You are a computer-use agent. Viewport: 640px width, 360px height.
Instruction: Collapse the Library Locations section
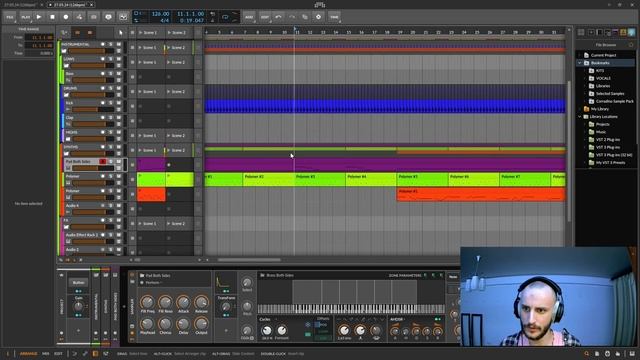point(580,117)
